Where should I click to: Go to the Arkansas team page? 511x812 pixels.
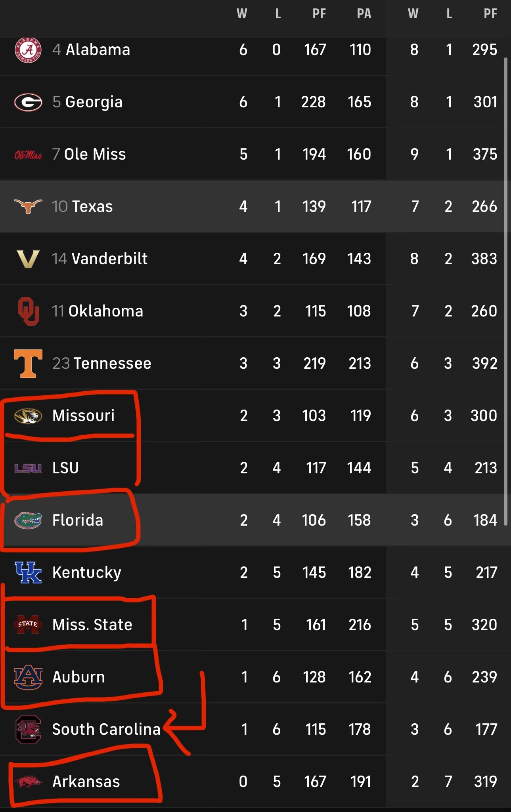(86, 782)
